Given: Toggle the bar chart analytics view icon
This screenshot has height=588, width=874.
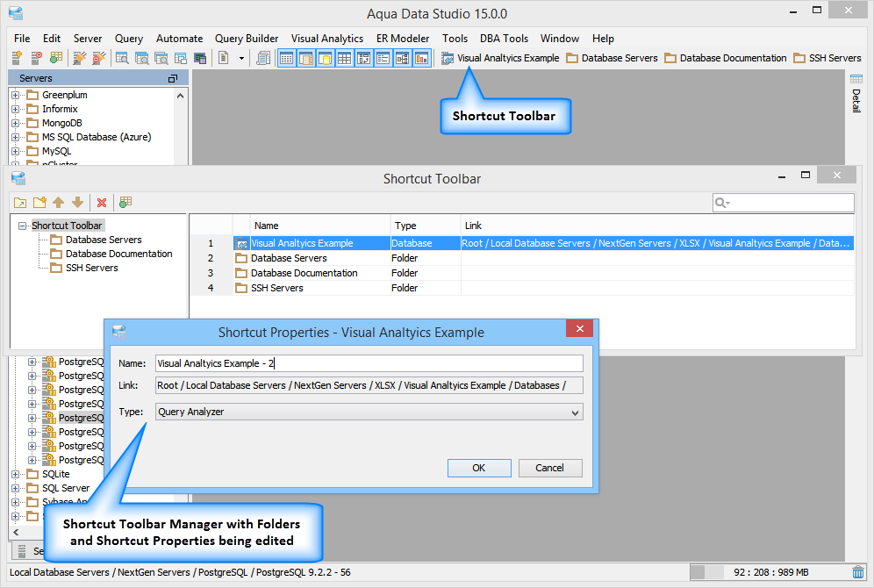Looking at the screenshot, I should pos(422,58).
